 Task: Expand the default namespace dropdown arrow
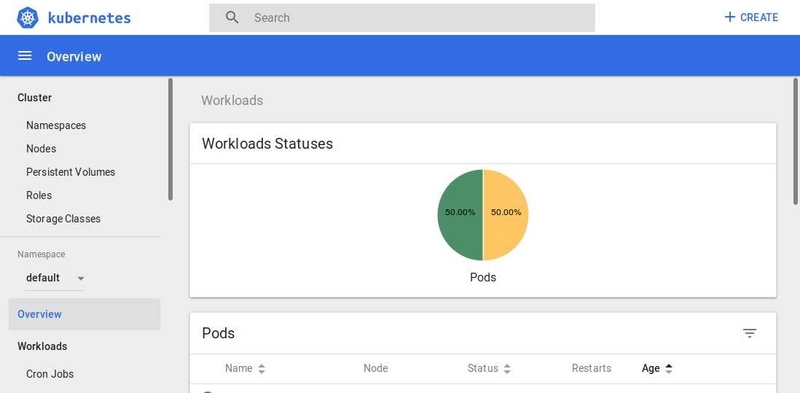(81, 279)
